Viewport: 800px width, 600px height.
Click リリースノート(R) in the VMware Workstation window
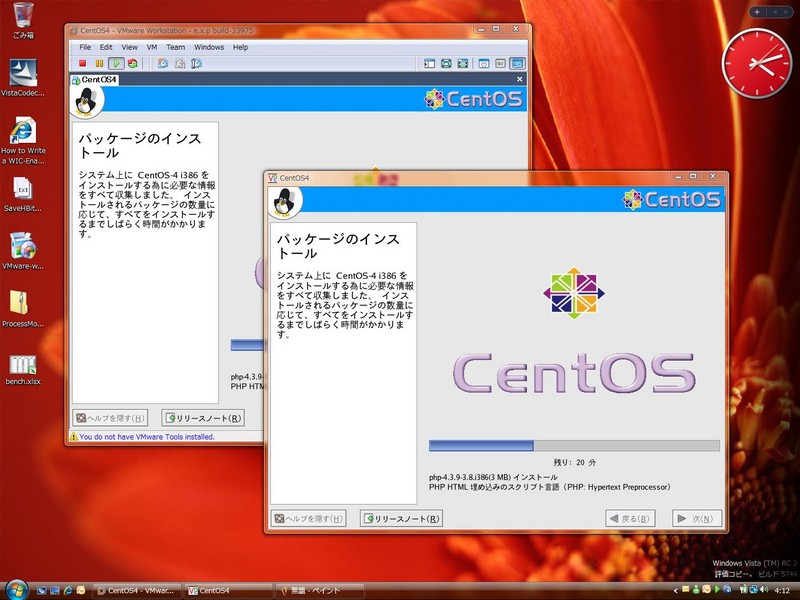tap(203, 418)
